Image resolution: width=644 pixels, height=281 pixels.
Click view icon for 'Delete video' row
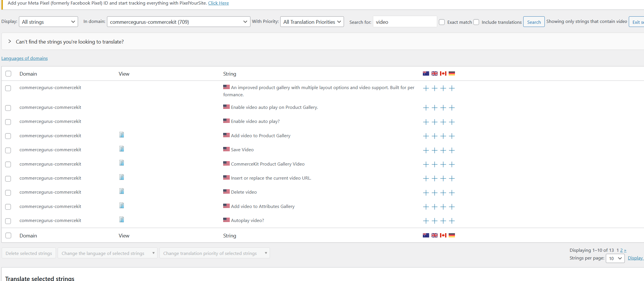122,191
